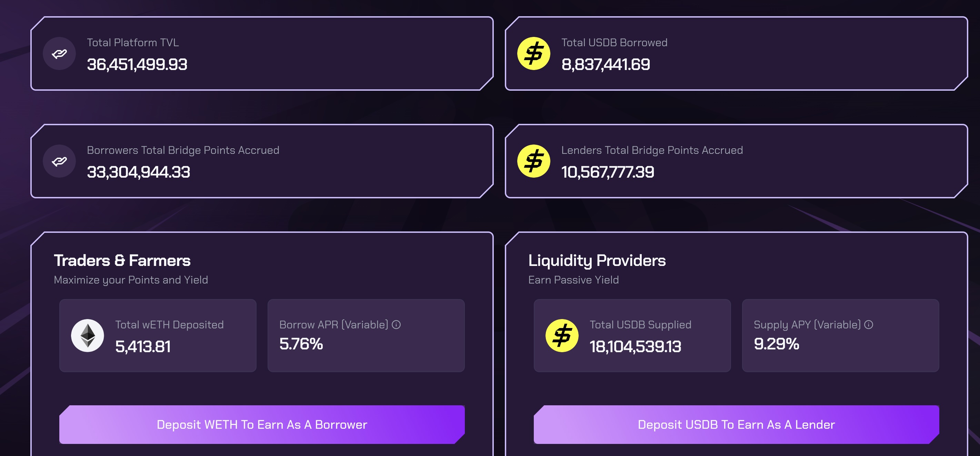Click the Liquidity Providers heading

597,261
